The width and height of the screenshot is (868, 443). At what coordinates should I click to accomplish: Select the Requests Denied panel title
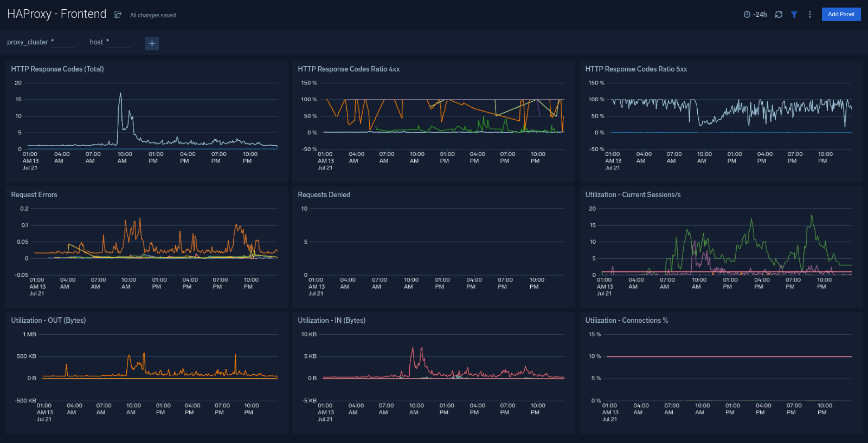click(x=324, y=195)
